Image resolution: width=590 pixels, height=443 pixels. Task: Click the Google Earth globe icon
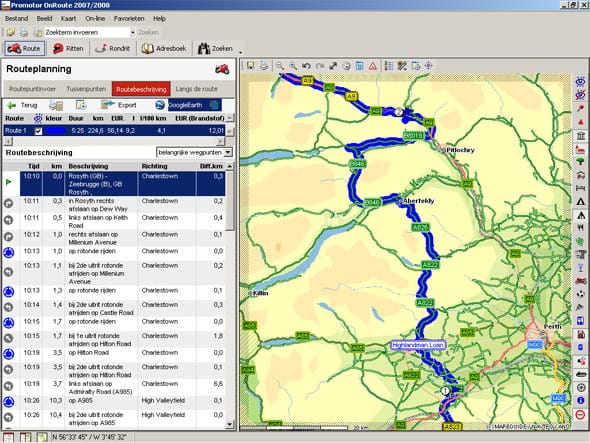click(x=160, y=105)
